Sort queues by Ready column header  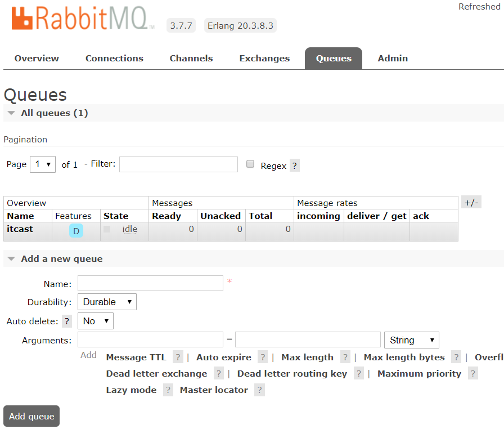(166, 216)
